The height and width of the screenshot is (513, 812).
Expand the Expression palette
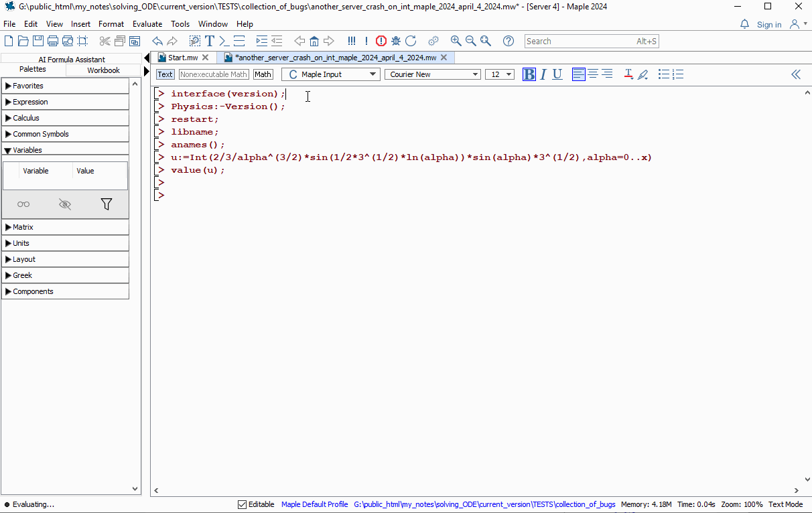(66, 102)
